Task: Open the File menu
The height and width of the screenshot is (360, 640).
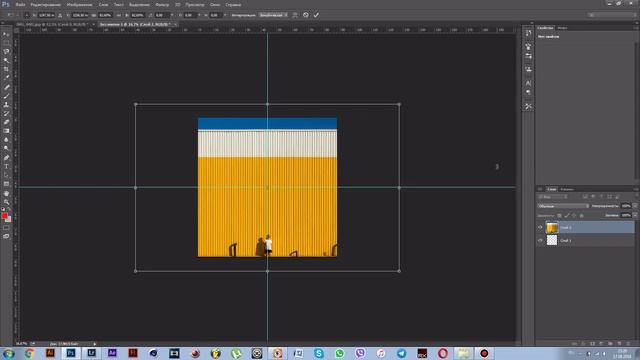Action: pyautogui.click(x=20, y=5)
